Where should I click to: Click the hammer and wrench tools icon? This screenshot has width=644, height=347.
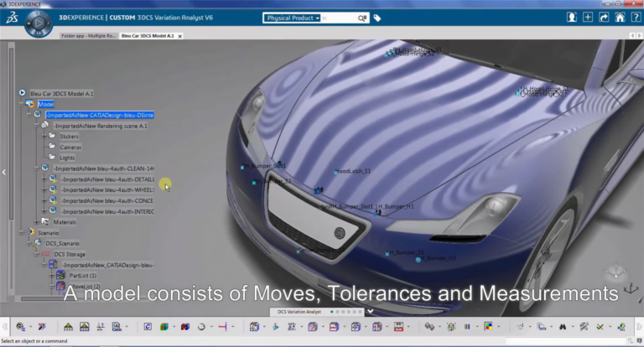pos(584,327)
